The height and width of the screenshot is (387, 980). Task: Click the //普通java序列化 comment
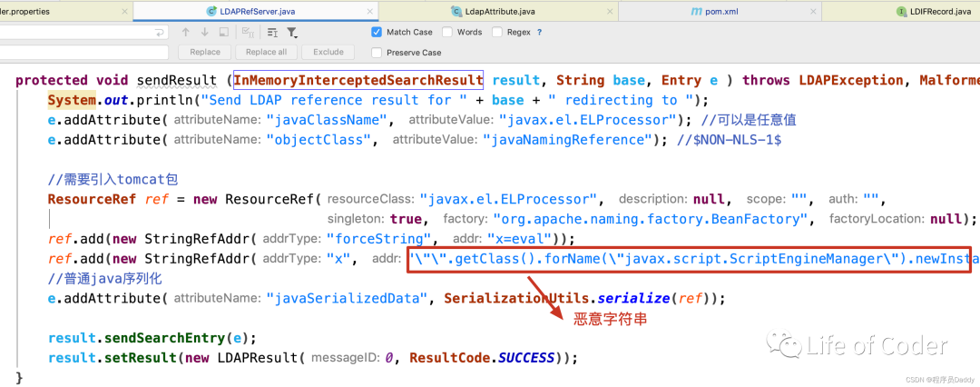105,279
